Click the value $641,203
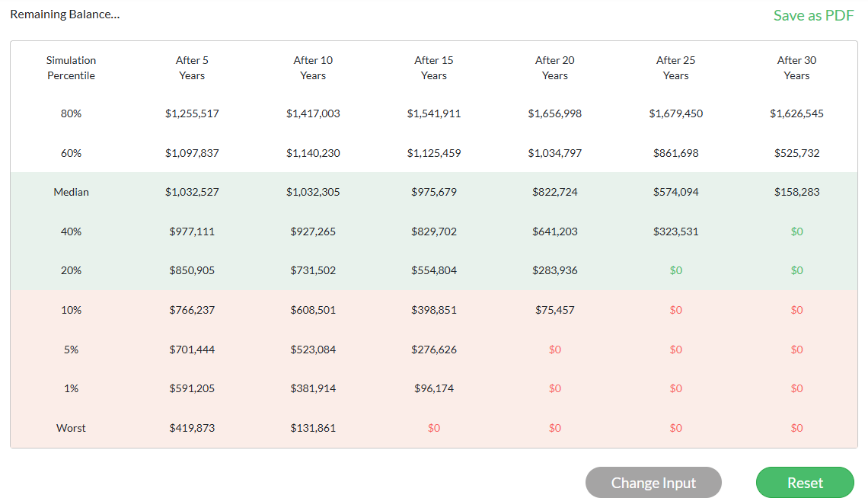The width and height of the screenshot is (868, 498). tap(554, 231)
